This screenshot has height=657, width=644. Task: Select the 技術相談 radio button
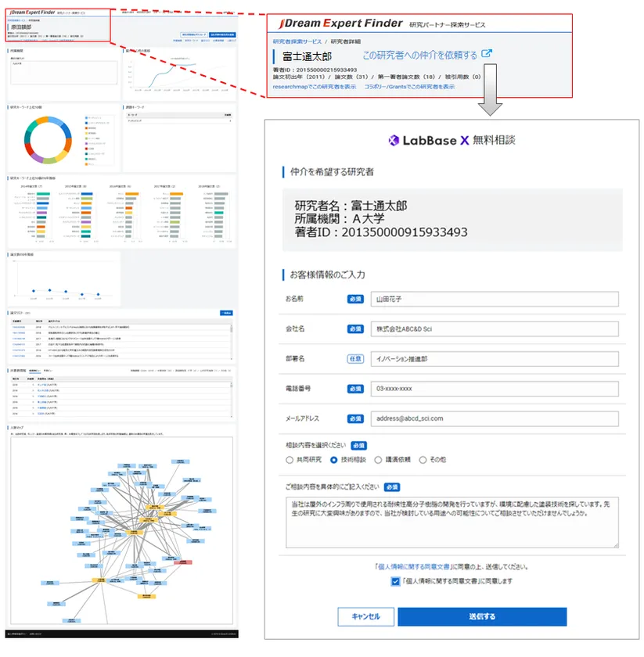pyautogui.click(x=334, y=460)
